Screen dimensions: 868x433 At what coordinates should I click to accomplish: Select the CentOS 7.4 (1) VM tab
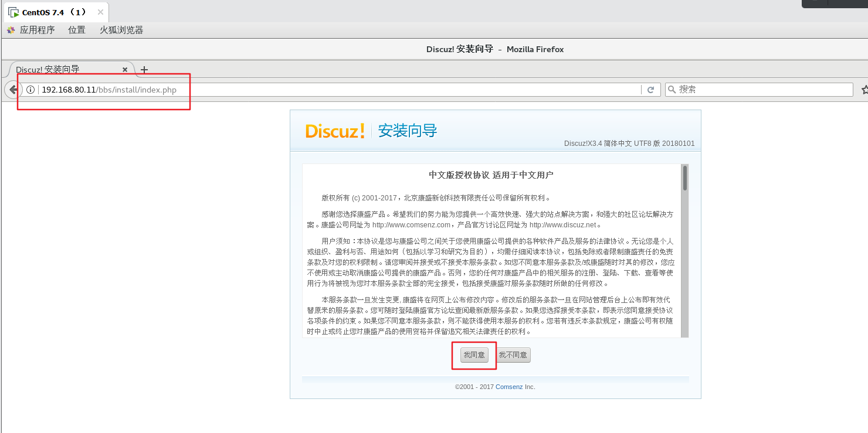[55, 12]
